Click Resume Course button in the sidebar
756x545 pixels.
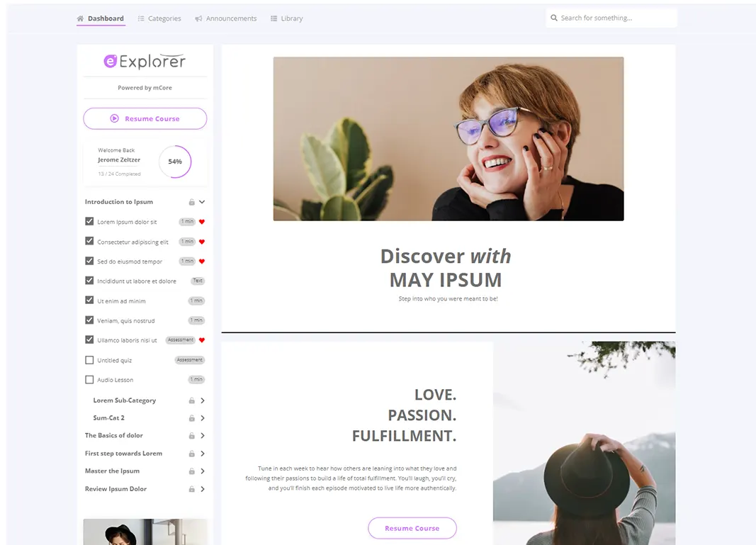point(145,118)
